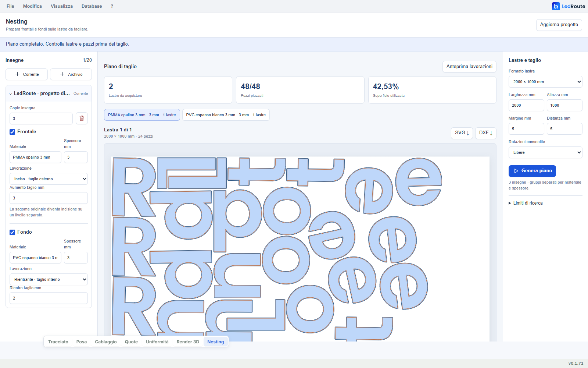Open Frontale Lavorazione dropdown Inciso
The width and height of the screenshot is (588, 368).
[x=49, y=179]
